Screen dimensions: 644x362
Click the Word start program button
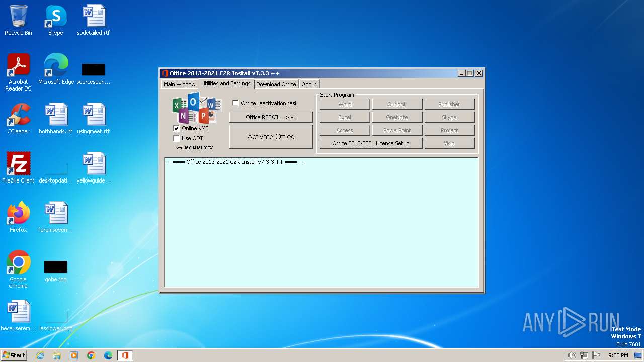click(345, 104)
